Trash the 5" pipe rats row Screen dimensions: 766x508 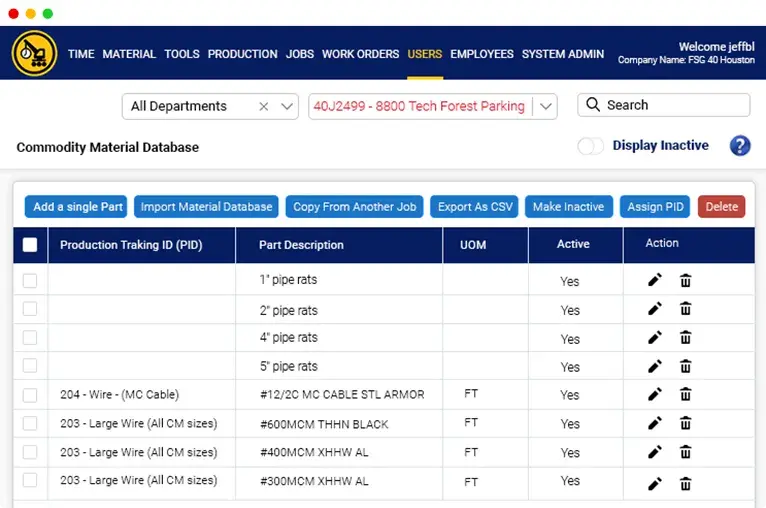685,366
